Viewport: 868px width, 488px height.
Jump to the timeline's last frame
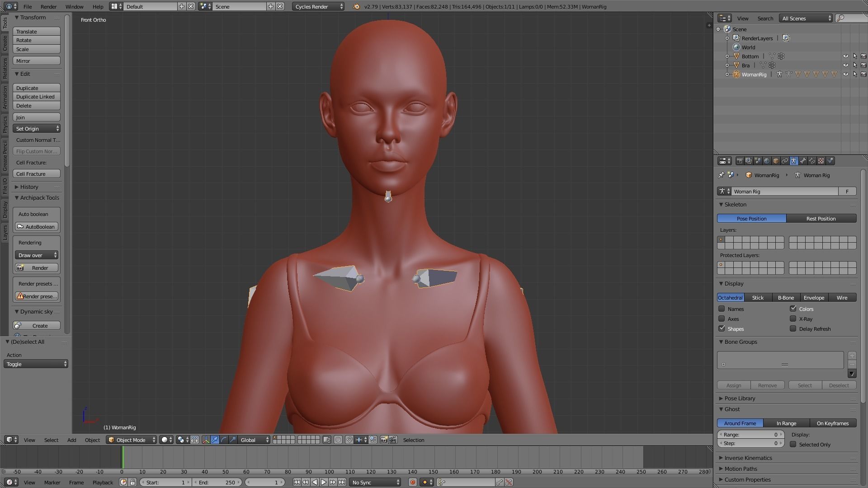tap(342, 482)
